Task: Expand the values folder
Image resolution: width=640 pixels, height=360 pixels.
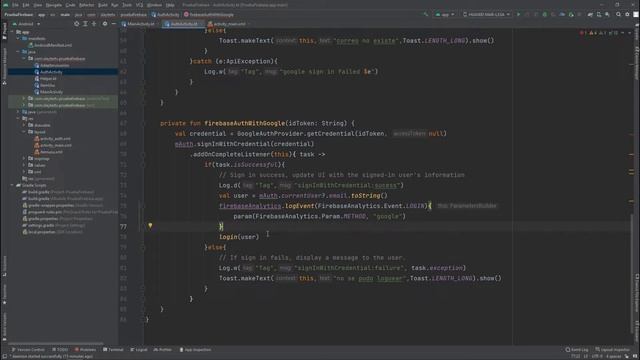Action: (x=24, y=165)
